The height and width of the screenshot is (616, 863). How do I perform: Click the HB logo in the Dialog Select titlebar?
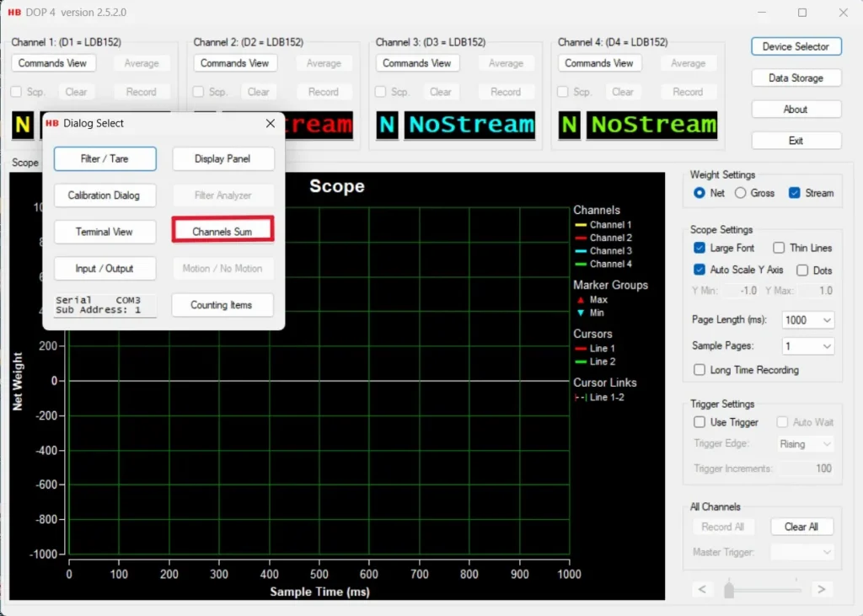point(51,123)
